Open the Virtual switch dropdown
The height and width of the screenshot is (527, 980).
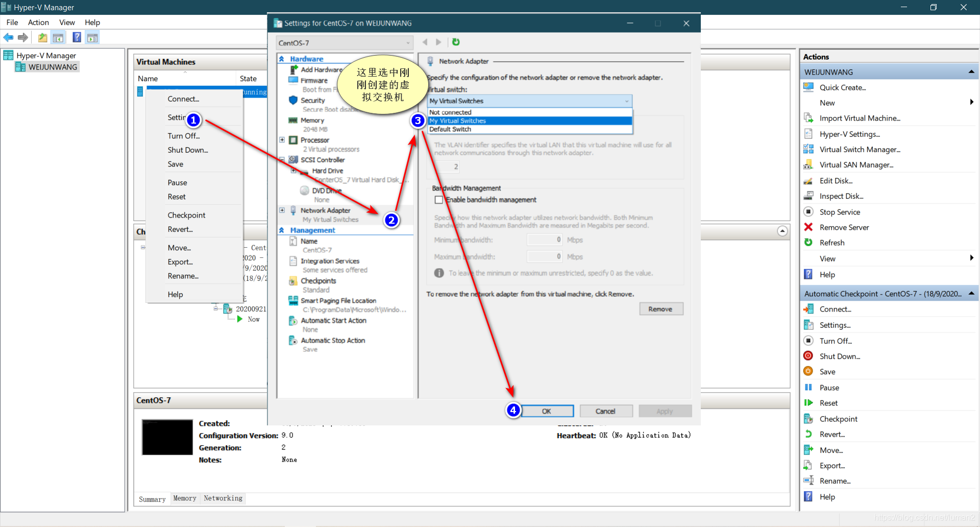pyautogui.click(x=530, y=101)
